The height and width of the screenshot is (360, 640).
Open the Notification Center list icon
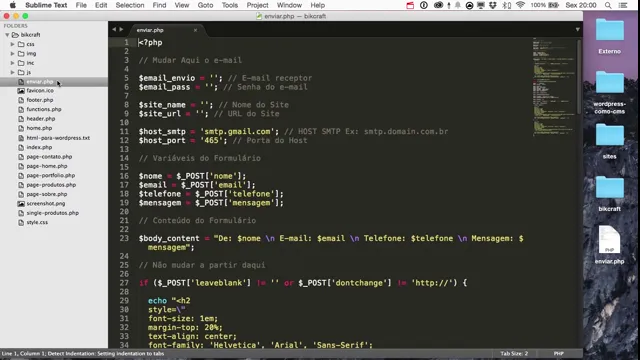coord(623,5)
